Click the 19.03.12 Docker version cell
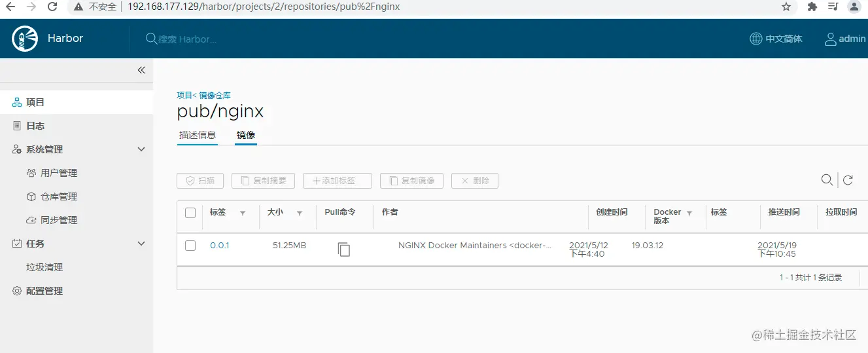 coord(648,246)
